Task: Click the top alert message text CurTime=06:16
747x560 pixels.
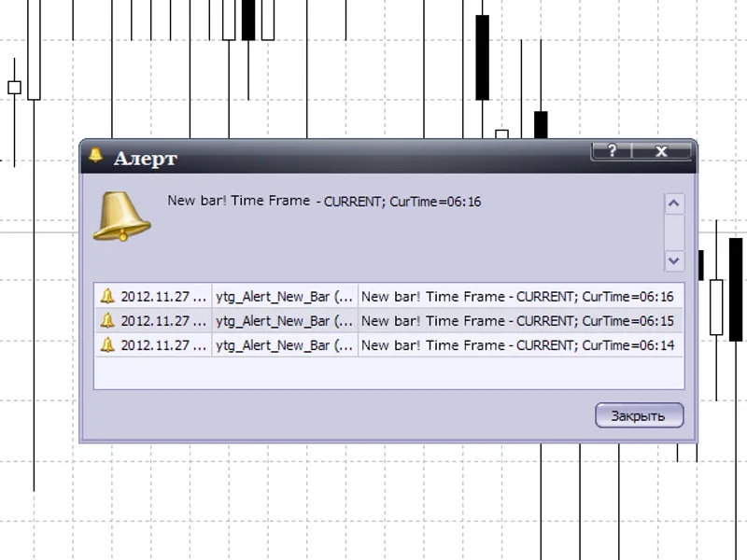Action: 324,201
